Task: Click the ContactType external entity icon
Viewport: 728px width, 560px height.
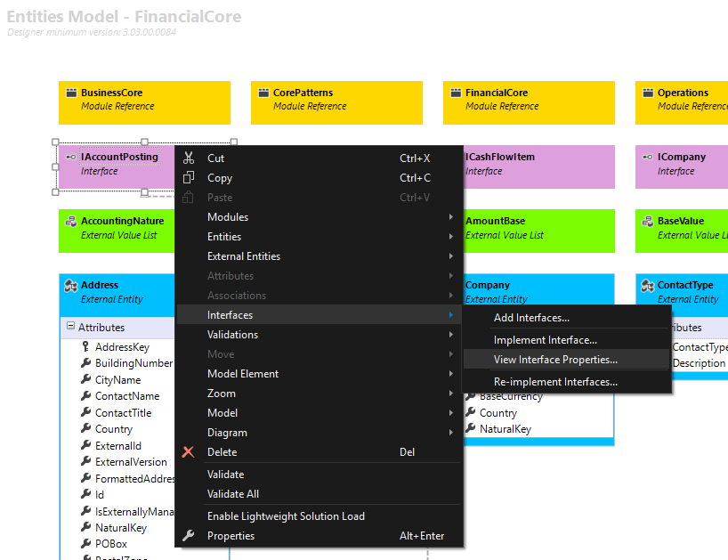Action: tap(648, 286)
